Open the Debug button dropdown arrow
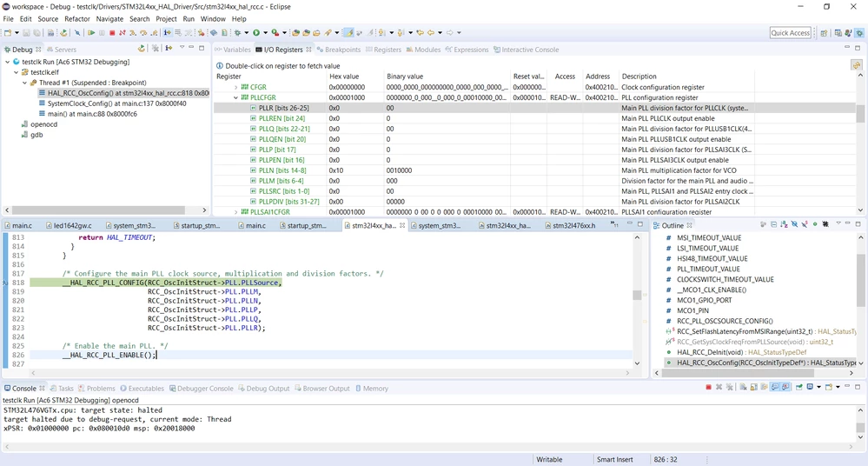This screenshot has height=466, width=868. [x=247, y=33]
